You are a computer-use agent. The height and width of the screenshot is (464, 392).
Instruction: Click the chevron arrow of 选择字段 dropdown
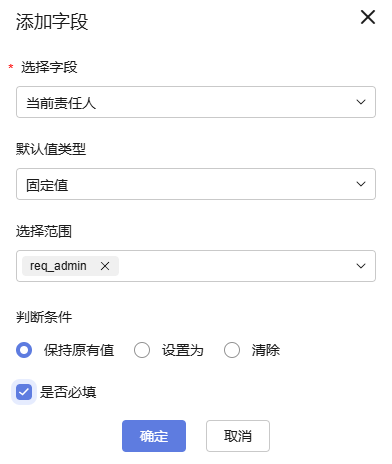361,102
